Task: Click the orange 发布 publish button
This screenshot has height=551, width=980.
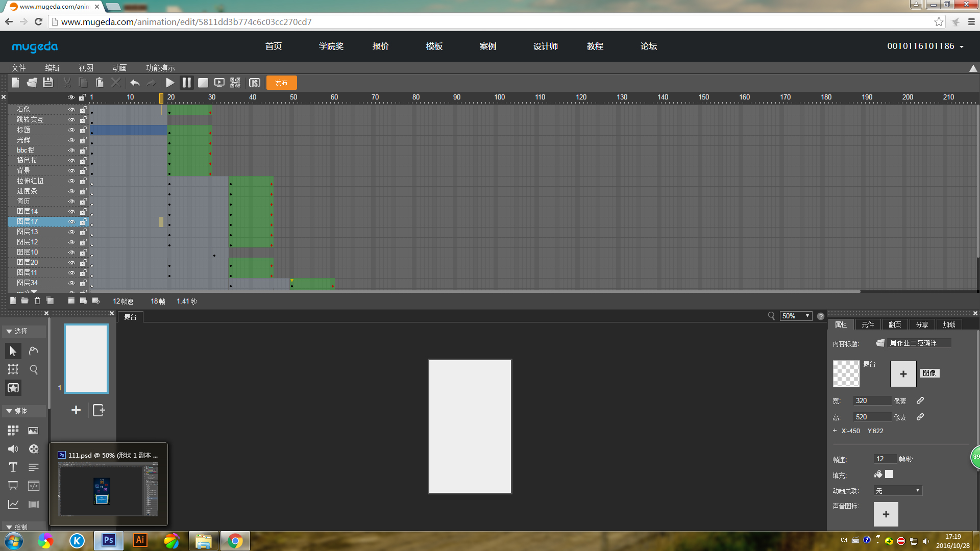Action: click(281, 83)
